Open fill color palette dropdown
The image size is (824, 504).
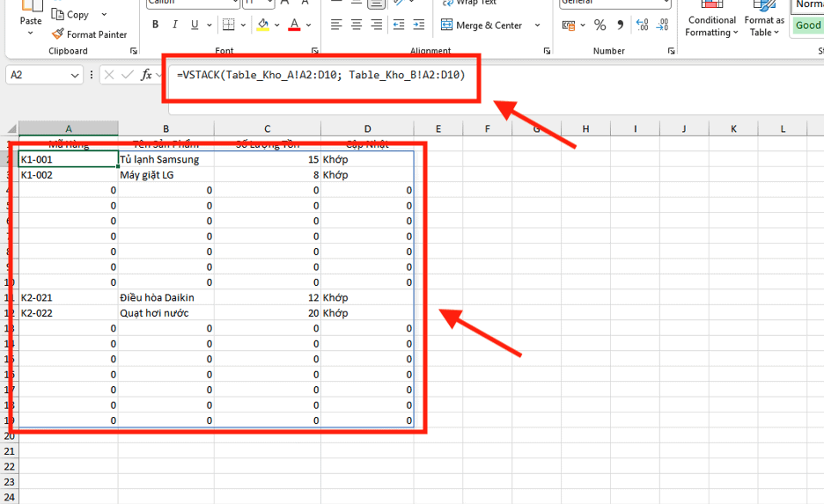277,25
